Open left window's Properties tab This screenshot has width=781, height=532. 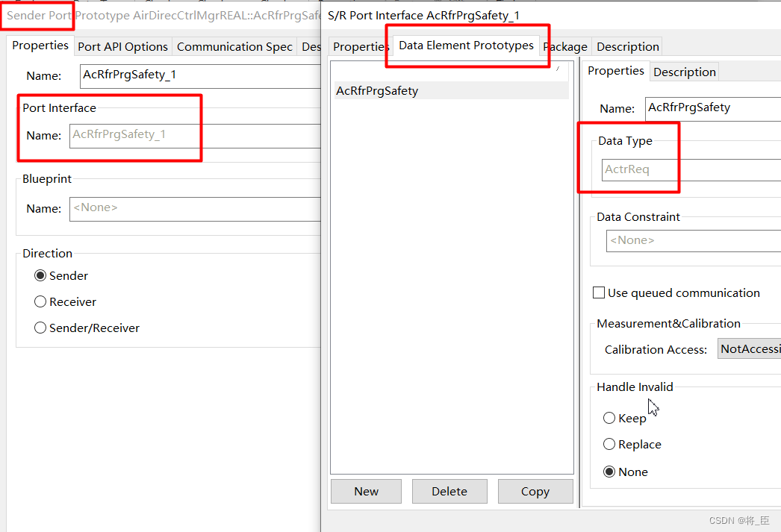pyautogui.click(x=40, y=46)
